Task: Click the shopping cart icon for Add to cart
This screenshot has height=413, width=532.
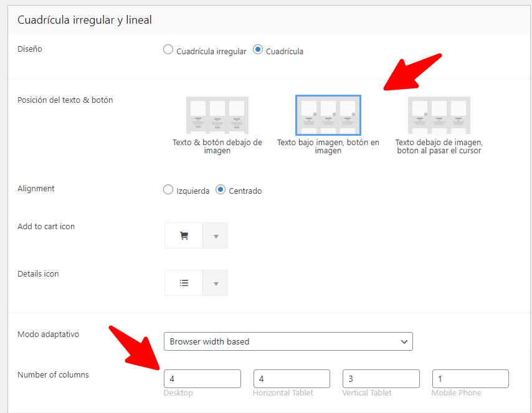Action: click(x=184, y=235)
